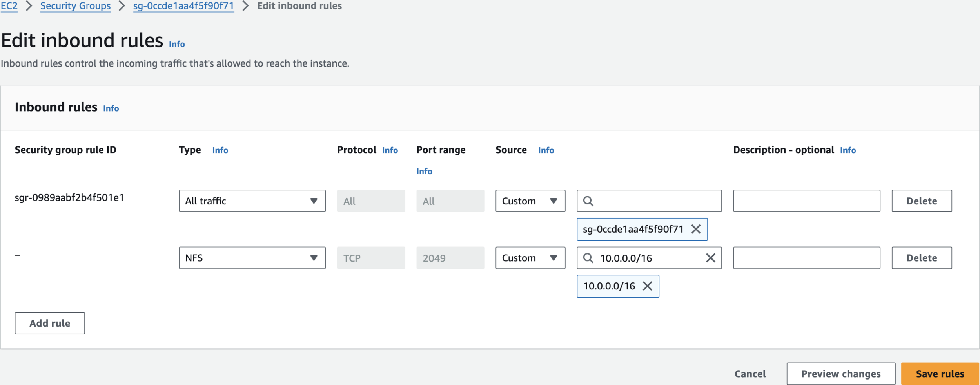Clear the 10.0.0.0/16 search field text

[710, 258]
